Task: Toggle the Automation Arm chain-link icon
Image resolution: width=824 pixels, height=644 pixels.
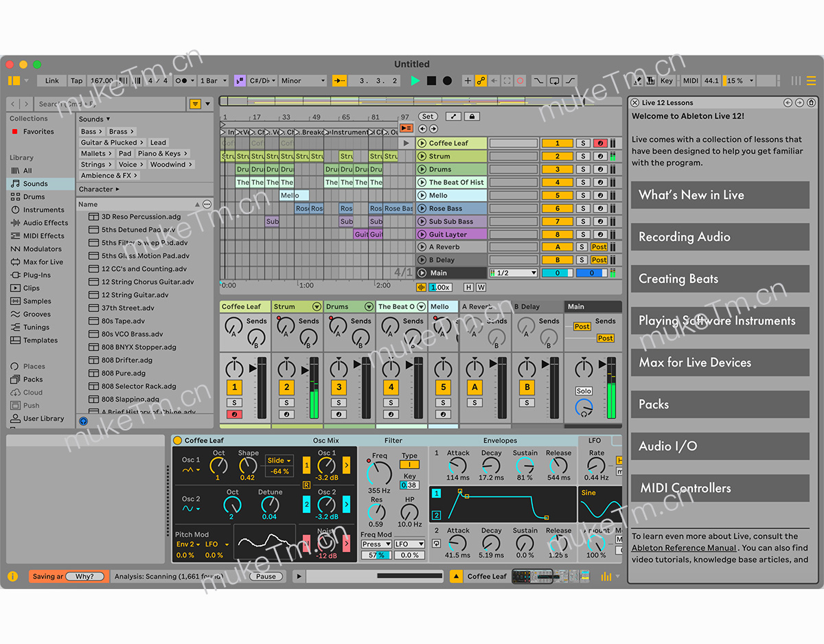Action: point(481,81)
